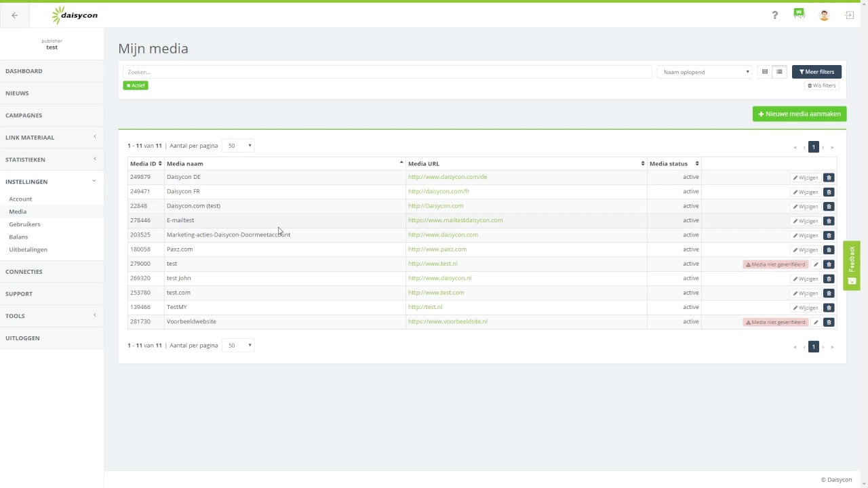Sort by Media status column

[x=674, y=163]
